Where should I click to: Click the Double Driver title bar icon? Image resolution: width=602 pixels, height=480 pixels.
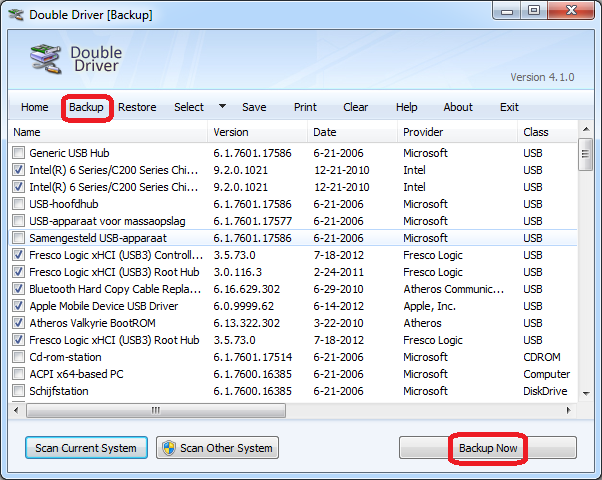17,11
